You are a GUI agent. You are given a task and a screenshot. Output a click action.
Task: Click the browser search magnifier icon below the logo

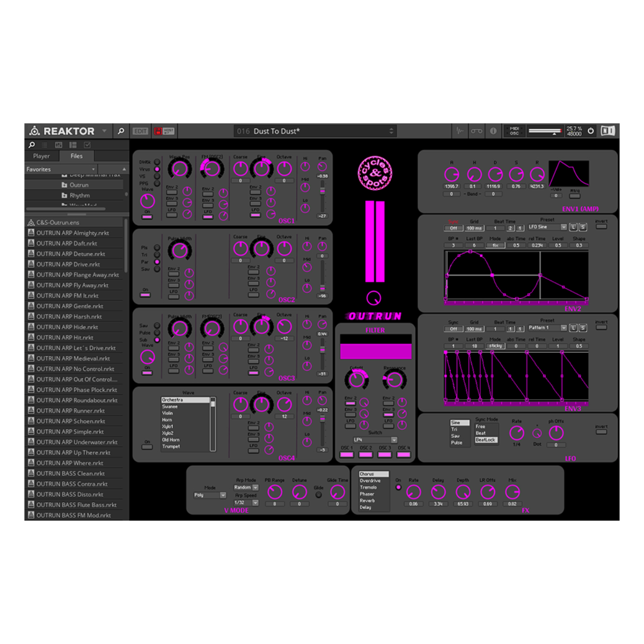pos(32,145)
